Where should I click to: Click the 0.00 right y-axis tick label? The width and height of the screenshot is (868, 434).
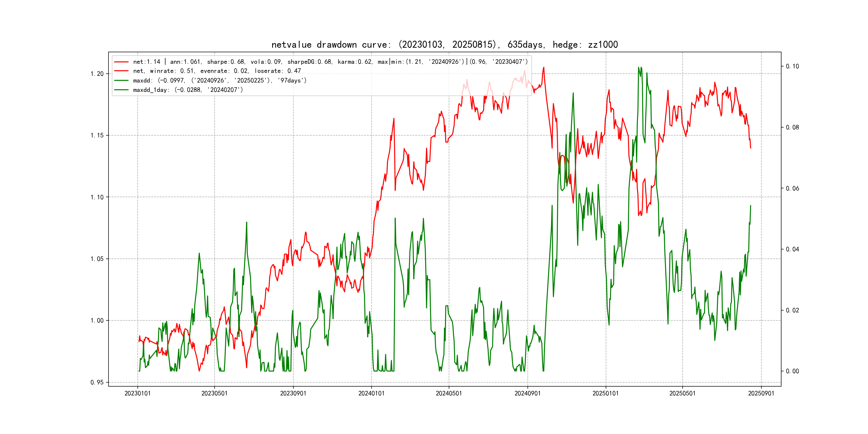pyautogui.click(x=792, y=371)
